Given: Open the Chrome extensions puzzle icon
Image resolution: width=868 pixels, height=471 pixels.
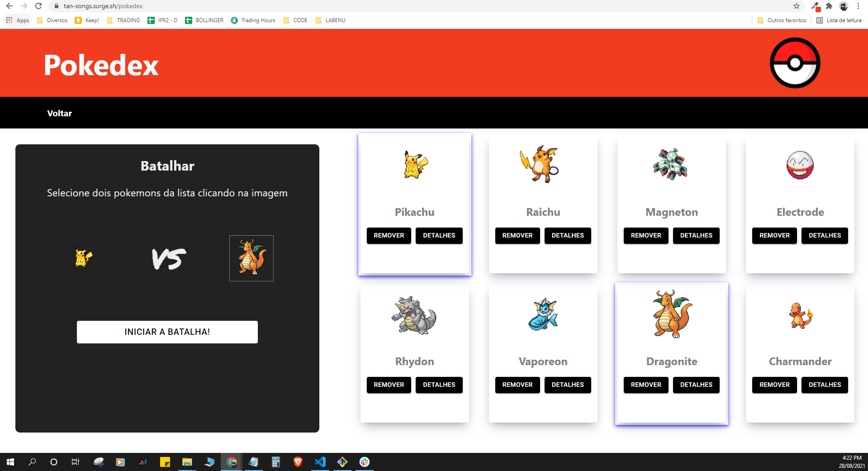Looking at the screenshot, I should click(x=830, y=6).
